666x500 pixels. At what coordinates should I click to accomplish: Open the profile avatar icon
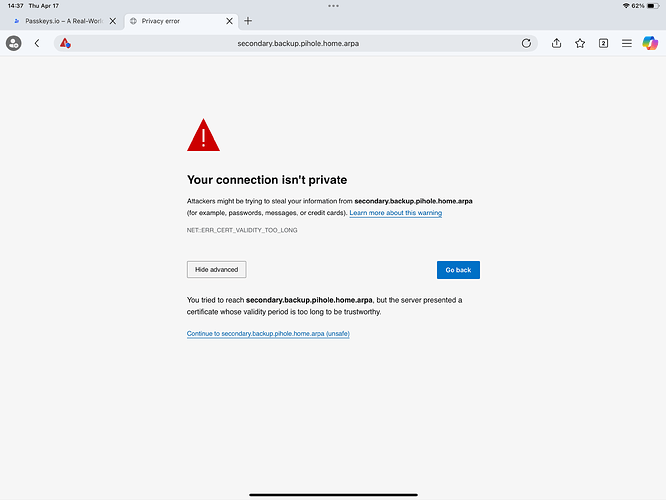14,43
